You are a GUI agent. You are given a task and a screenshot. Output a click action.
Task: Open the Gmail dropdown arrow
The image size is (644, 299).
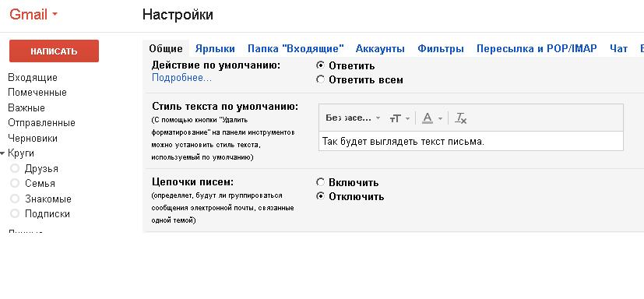click(x=55, y=15)
